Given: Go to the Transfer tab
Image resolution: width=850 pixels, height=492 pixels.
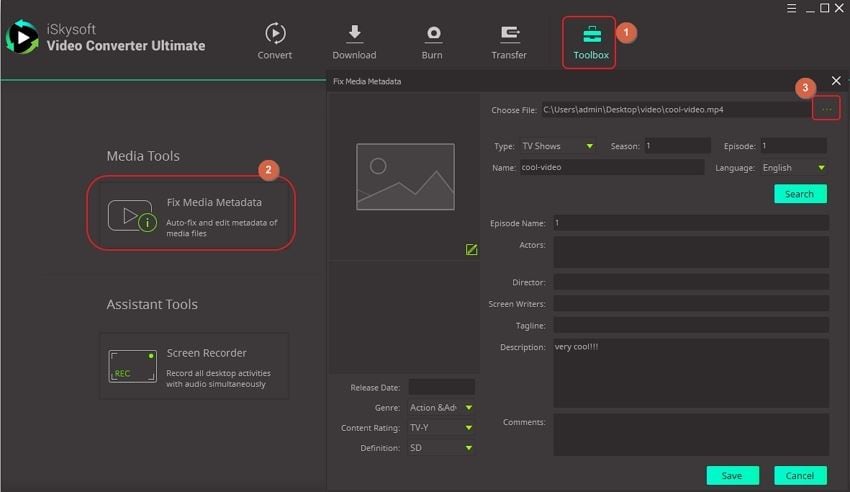Looking at the screenshot, I should point(508,42).
